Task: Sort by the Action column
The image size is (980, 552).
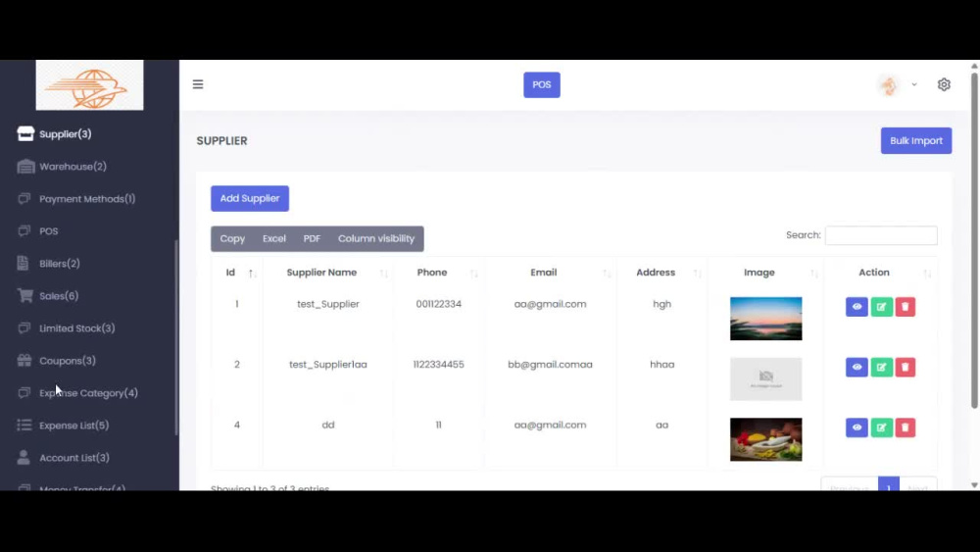Action: click(x=880, y=273)
